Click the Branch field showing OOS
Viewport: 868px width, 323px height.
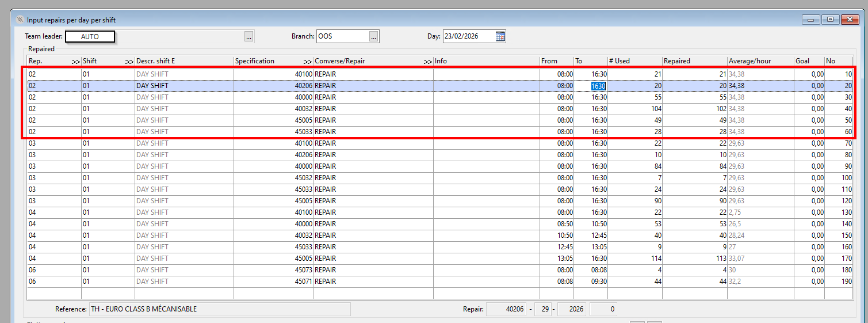[342, 36]
